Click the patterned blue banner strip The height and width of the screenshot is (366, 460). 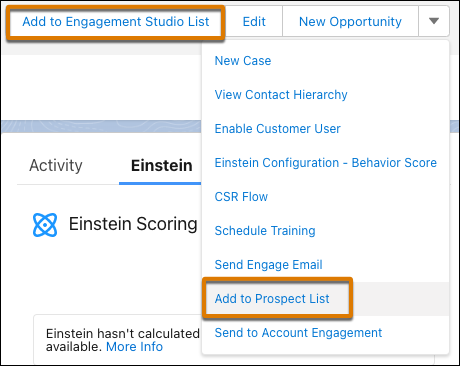click(101, 127)
